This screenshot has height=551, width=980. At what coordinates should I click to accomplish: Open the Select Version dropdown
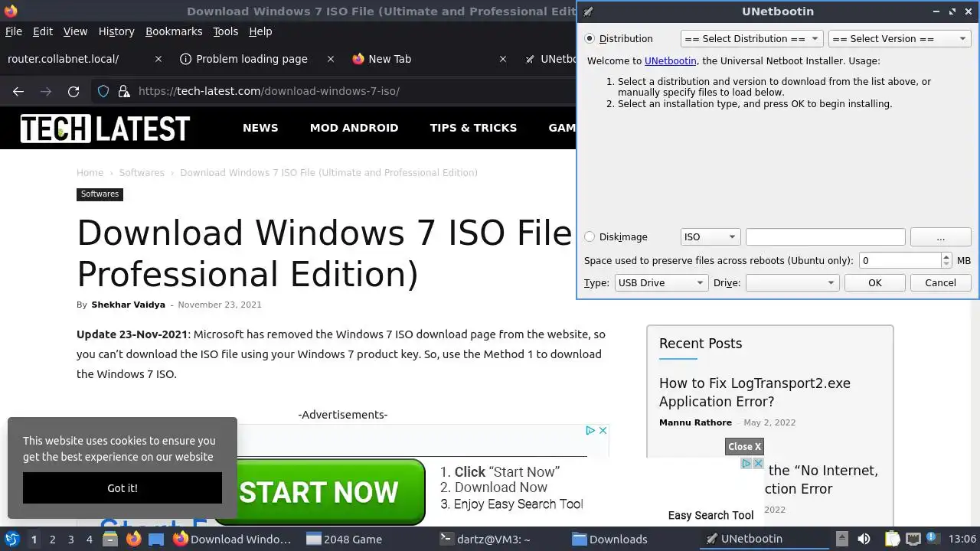900,38
